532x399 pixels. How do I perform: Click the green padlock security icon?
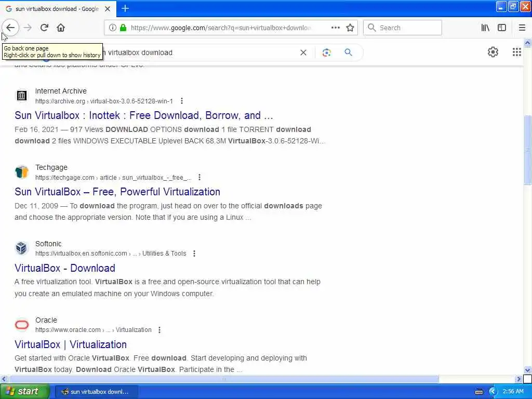click(123, 28)
